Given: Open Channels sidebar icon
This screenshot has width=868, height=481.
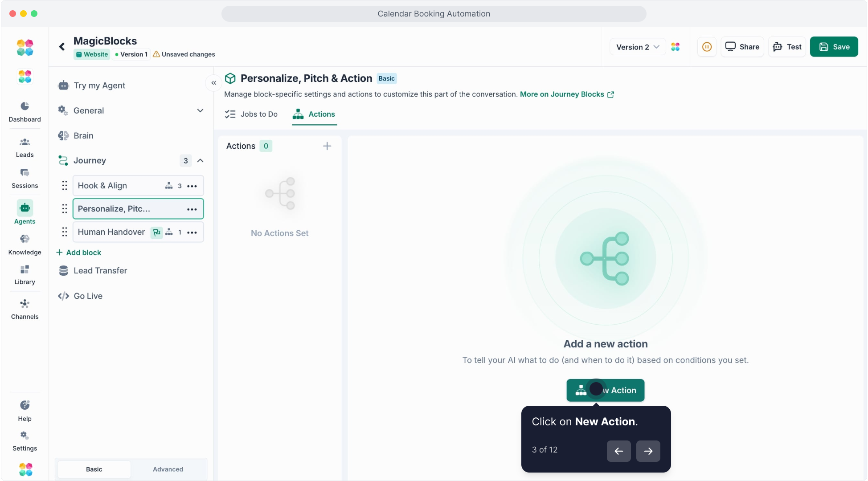Looking at the screenshot, I should [25, 304].
